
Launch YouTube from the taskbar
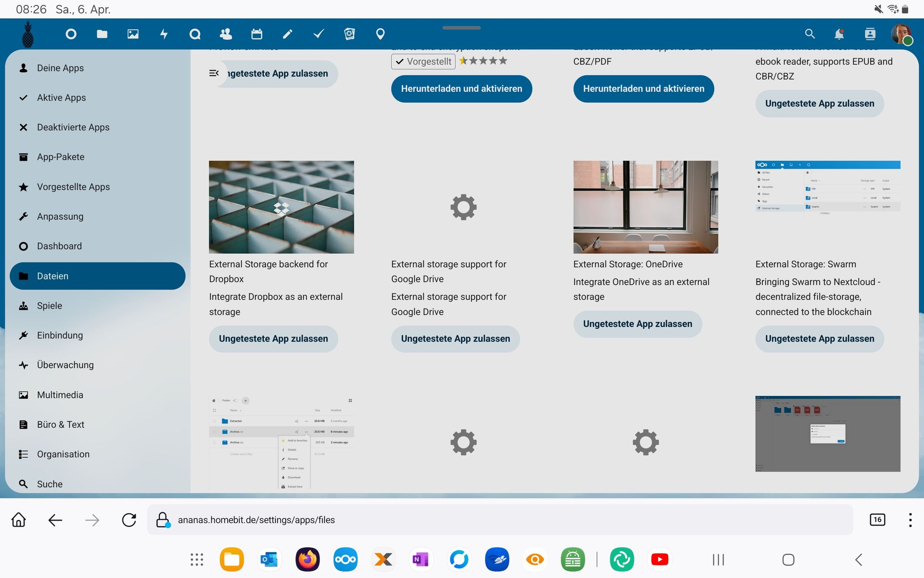(659, 559)
